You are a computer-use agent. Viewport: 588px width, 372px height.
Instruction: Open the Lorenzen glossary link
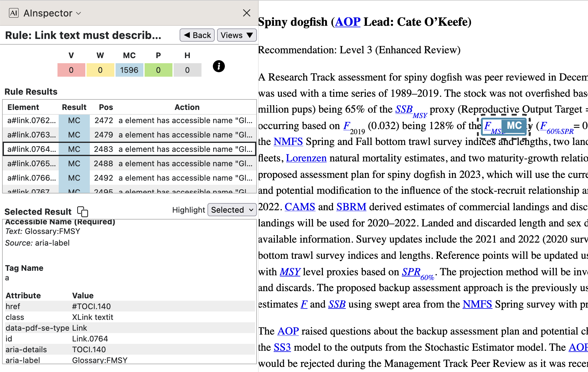[x=306, y=158]
